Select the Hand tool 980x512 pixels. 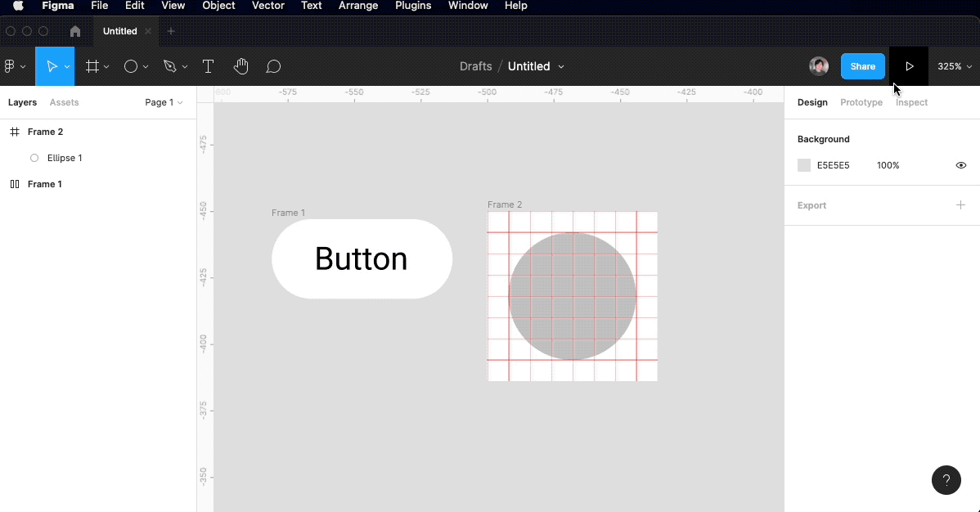point(241,66)
